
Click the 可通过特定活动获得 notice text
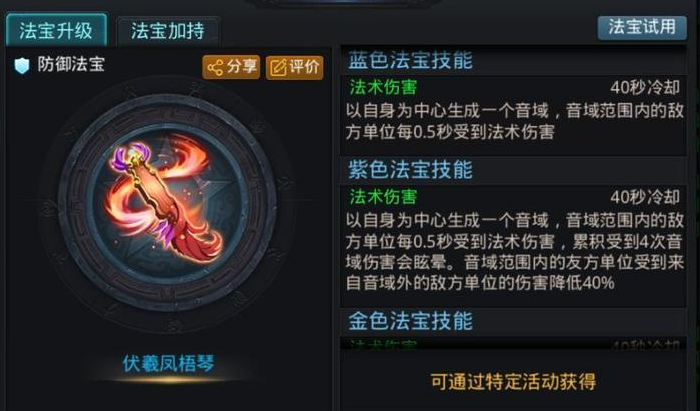pos(513,382)
